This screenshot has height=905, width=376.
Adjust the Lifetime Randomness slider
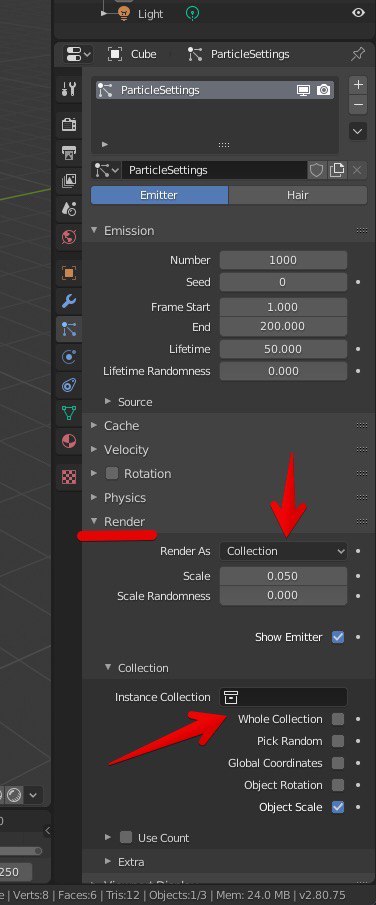coord(283,371)
